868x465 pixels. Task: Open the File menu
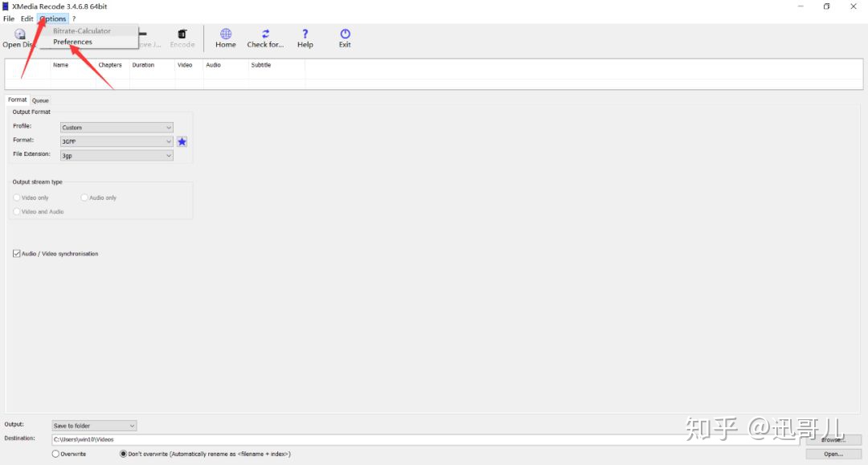click(x=9, y=18)
